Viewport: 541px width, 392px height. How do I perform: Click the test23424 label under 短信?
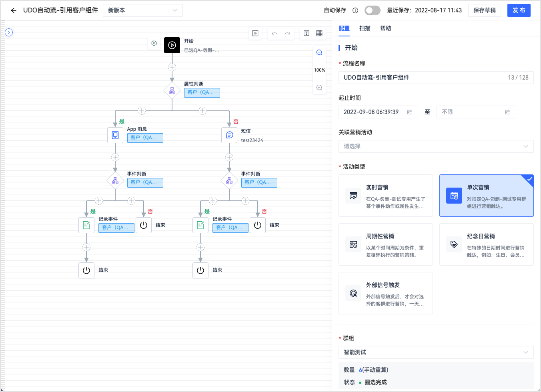(252, 140)
